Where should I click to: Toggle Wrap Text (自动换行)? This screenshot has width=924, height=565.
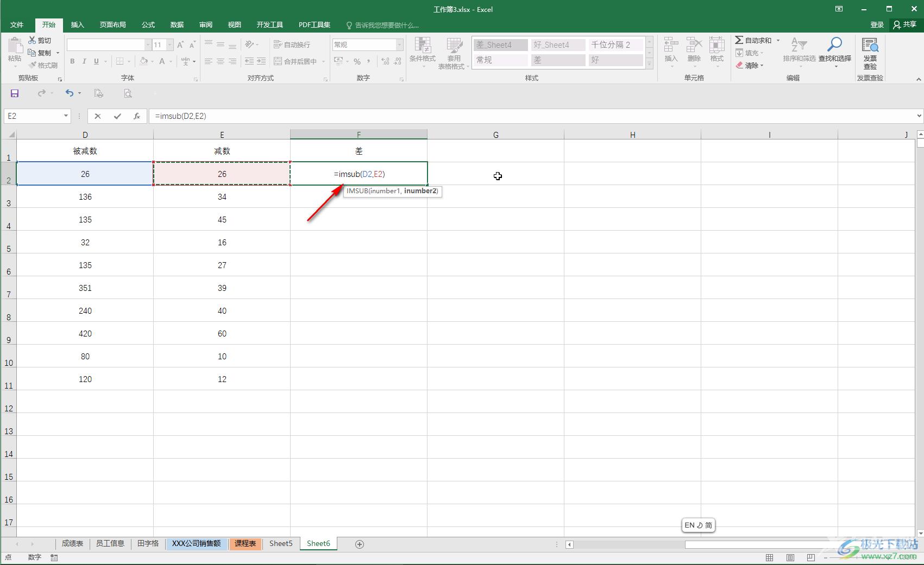(x=292, y=45)
